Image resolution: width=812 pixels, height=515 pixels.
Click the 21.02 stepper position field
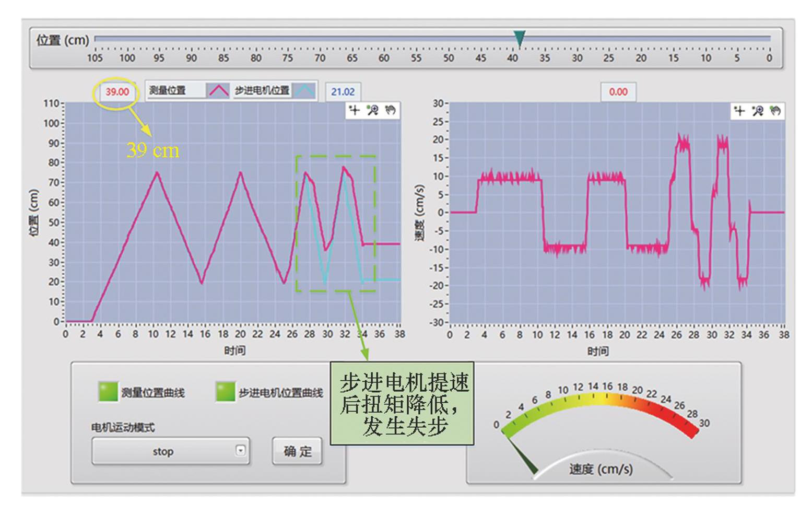point(343,92)
